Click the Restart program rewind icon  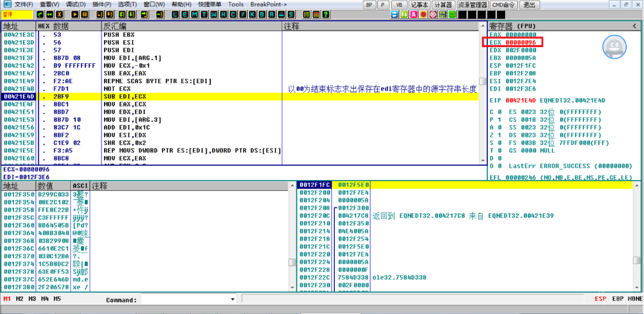tap(50, 14)
